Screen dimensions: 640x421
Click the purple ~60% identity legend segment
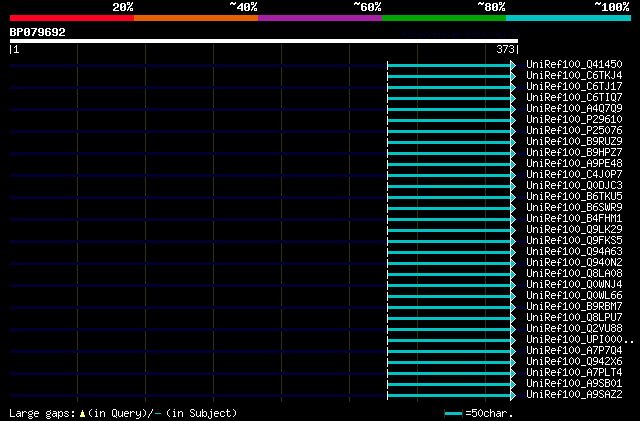(320, 18)
